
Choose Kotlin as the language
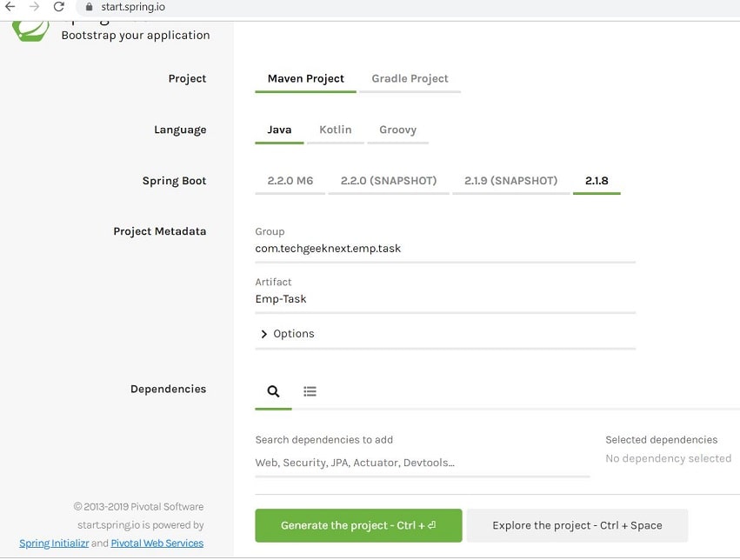[x=335, y=130]
